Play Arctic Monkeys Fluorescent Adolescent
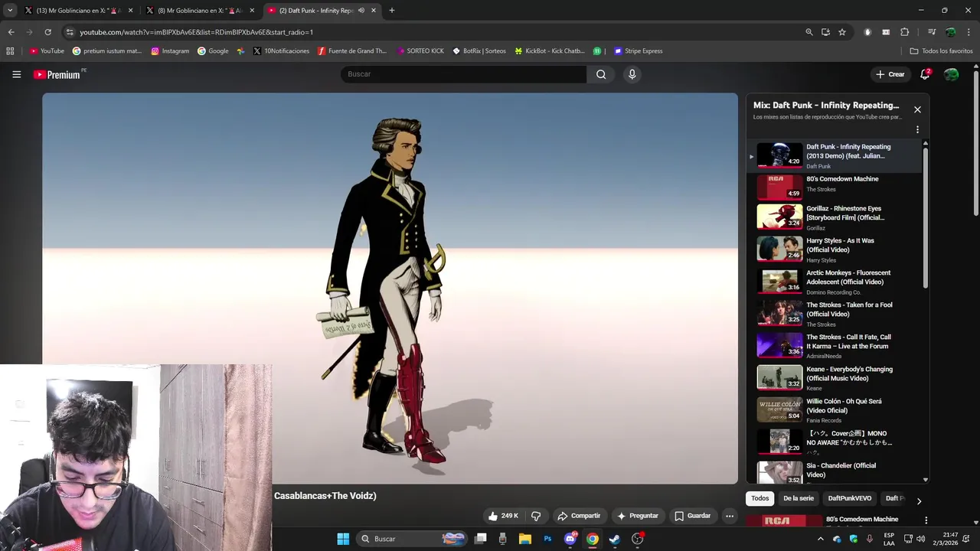This screenshot has height=551, width=980. [x=835, y=282]
